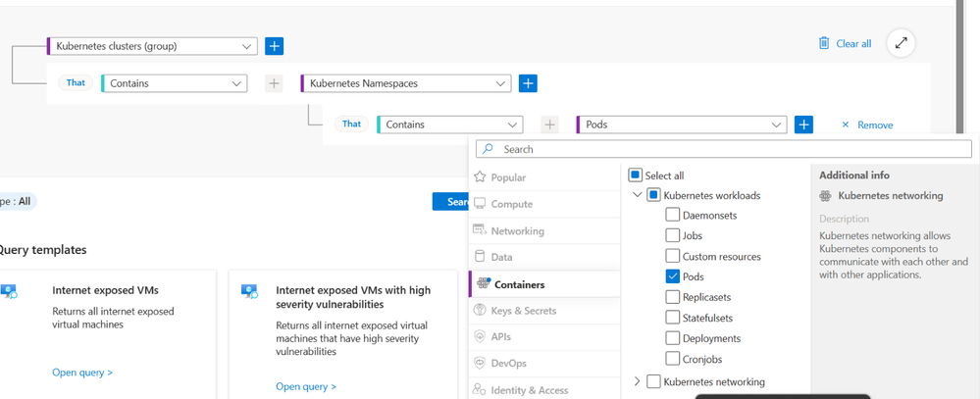Click the blue plus beside Pods dropdown

click(803, 125)
